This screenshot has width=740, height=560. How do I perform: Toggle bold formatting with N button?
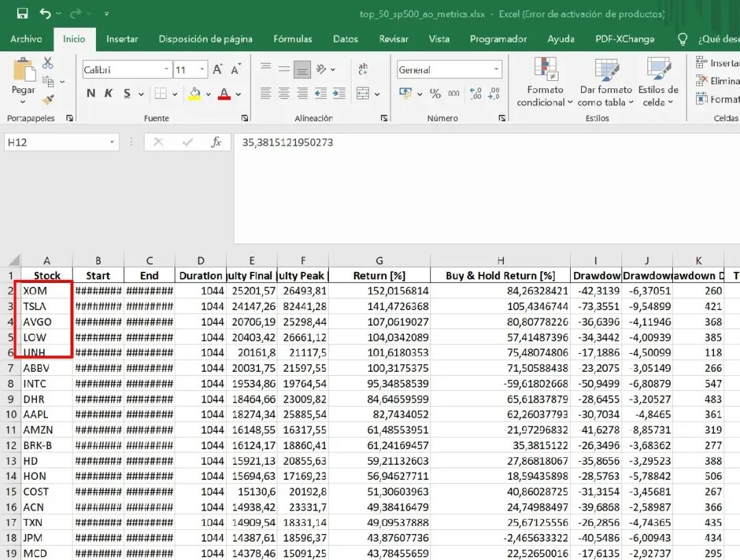click(91, 94)
